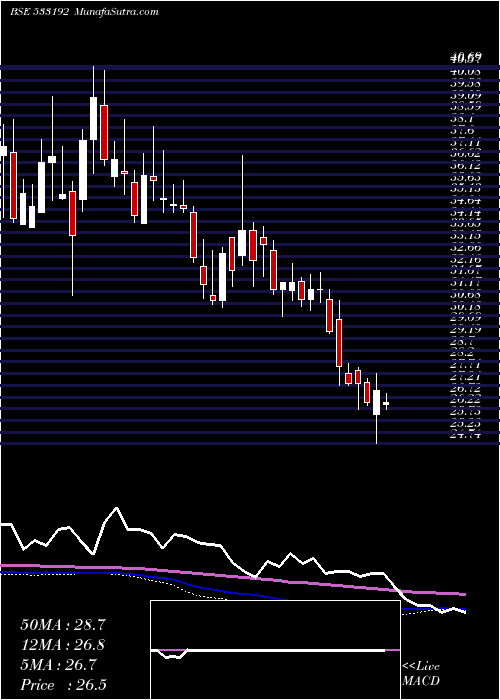
Task: Click the "Price : 26.5" reading
Action: coord(63,684)
